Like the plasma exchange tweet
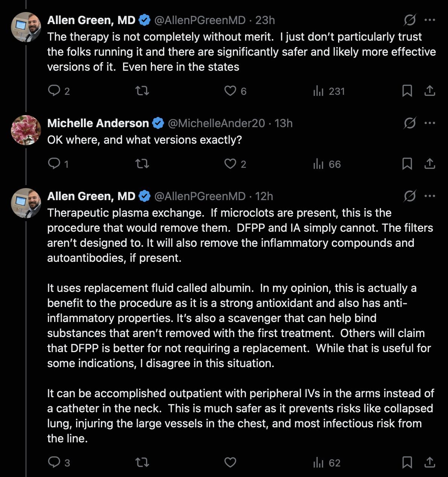 (x=230, y=462)
